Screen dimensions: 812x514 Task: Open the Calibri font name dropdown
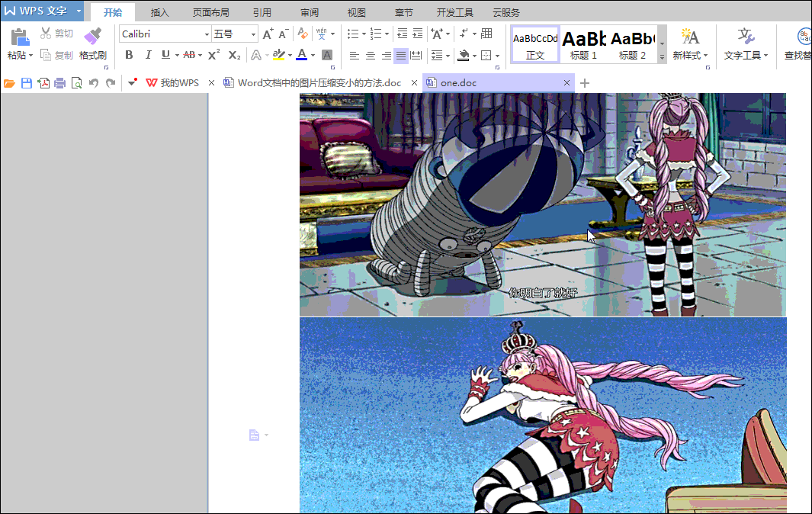207,35
